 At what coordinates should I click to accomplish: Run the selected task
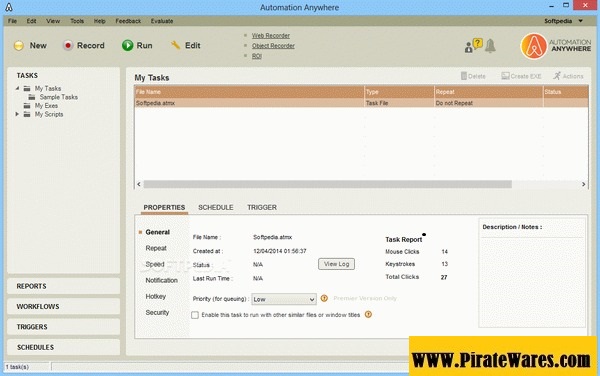(137, 46)
